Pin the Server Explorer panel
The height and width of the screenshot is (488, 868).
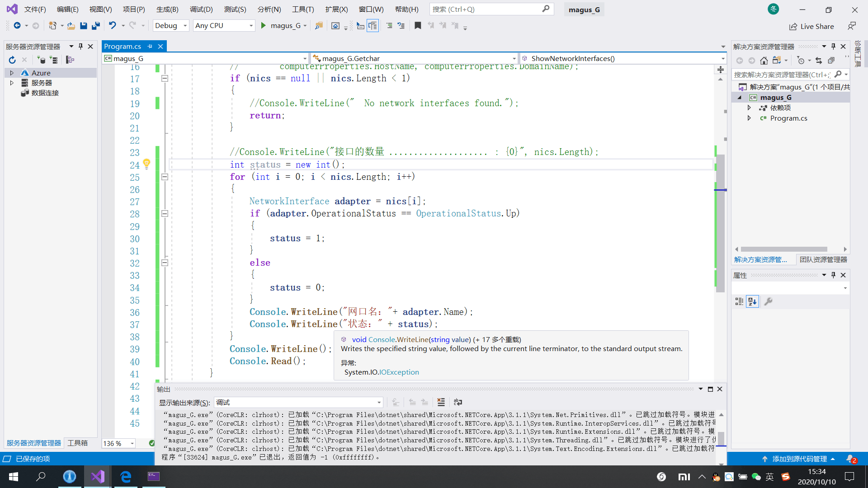point(81,46)
